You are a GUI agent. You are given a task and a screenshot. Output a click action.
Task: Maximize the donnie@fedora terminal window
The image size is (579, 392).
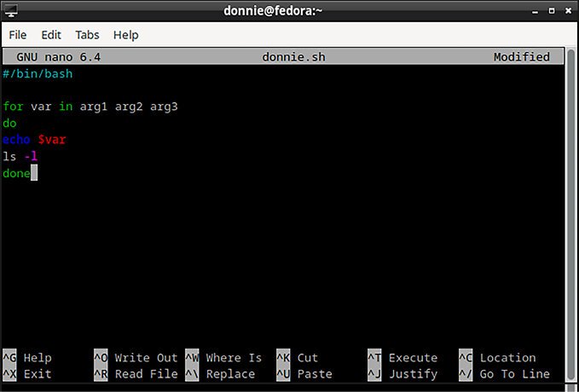click(552, 11)
